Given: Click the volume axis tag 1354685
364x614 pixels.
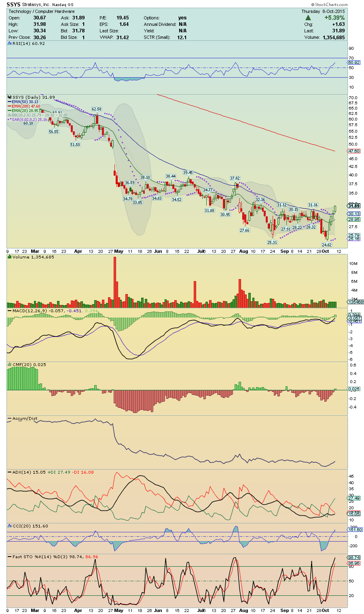Looking at the screenshot, I should coord(356,302).
